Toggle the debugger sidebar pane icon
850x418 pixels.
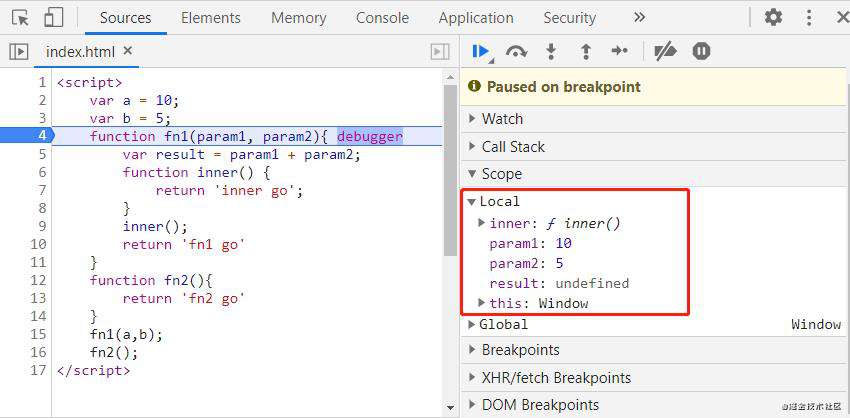point(440,52)
